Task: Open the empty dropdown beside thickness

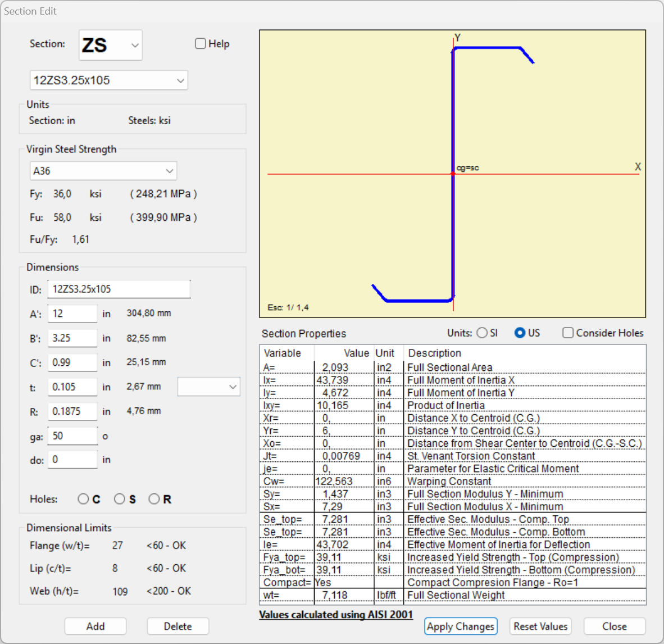Action: coord(208,387)
